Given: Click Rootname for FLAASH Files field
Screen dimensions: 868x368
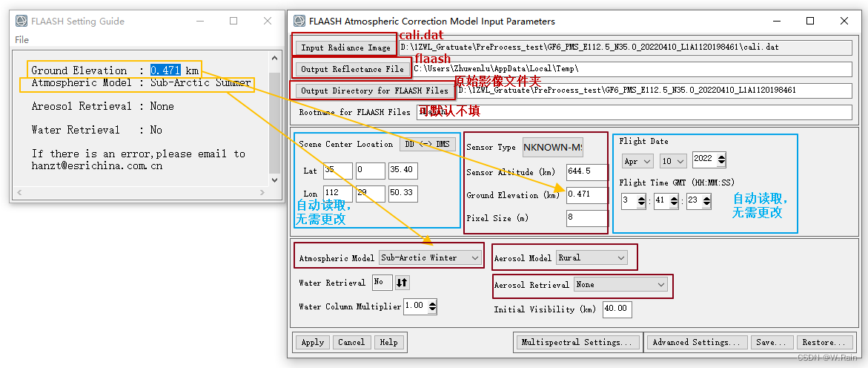Looking at the screenshot, I should [x=634, y=112].
